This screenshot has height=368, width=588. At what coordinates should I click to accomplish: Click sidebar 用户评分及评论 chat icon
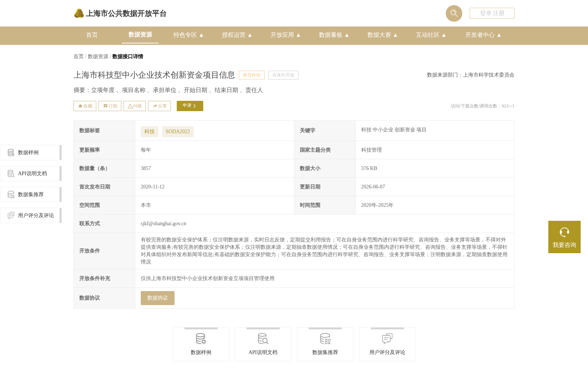(11, 215)
